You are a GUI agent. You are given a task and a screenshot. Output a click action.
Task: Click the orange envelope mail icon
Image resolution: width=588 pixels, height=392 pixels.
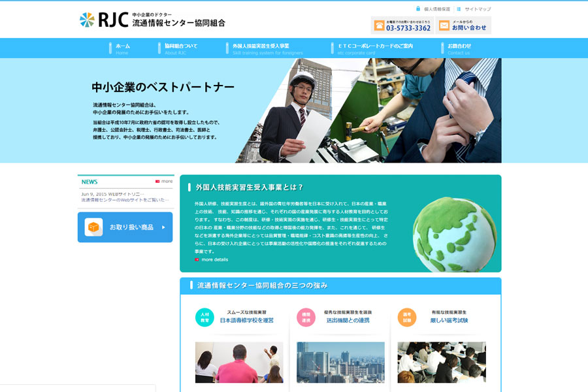444,25
